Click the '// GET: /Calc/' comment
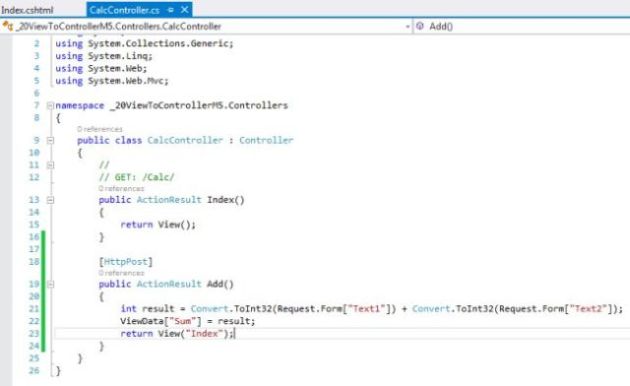 137,177
